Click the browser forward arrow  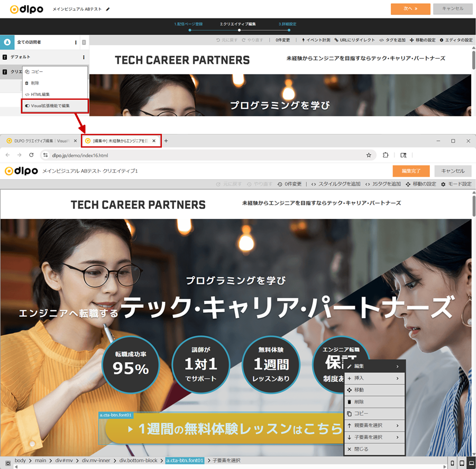[20, 155]
